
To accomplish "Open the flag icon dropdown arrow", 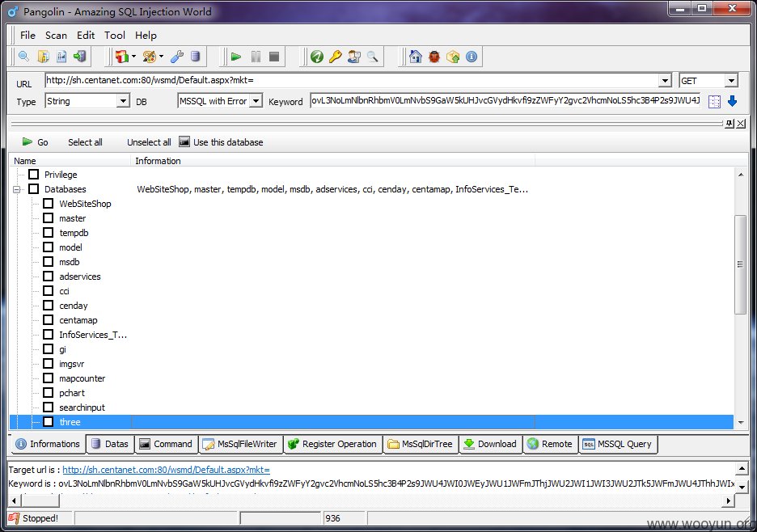I will [133, 57].
